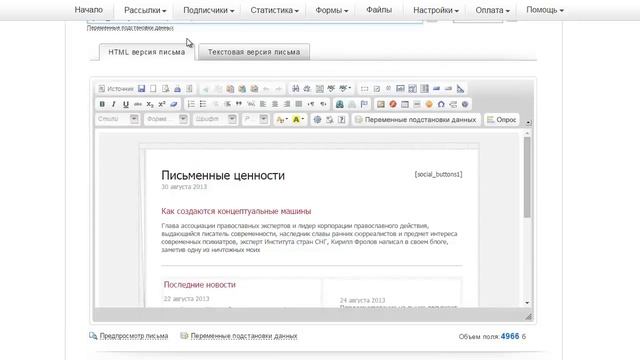Align text left
This screenshot has width=640, height=360.
point(263,104)
